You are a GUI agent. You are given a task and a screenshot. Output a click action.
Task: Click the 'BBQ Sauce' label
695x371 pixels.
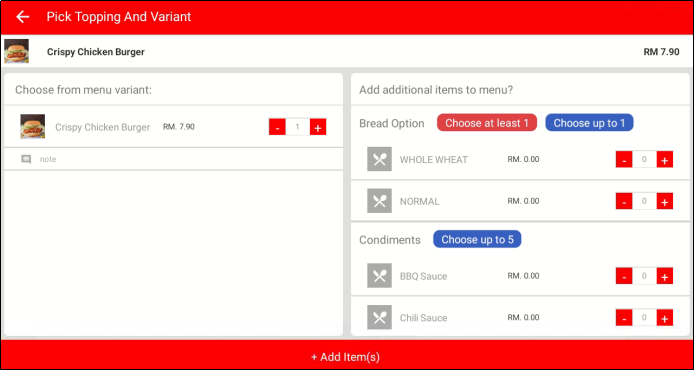coord(423,276)
